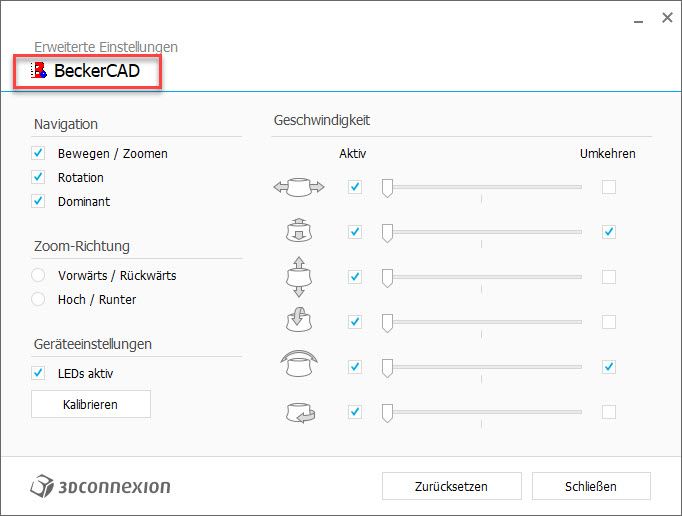Image resolution: width=682 pixels, height=516 pixels.
Task: Click the Aktiv column header
Action: click(x=353, y=154)
